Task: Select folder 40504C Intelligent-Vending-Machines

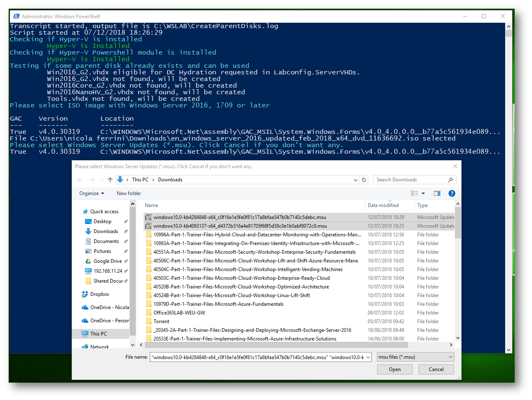Action: (299, 269)
